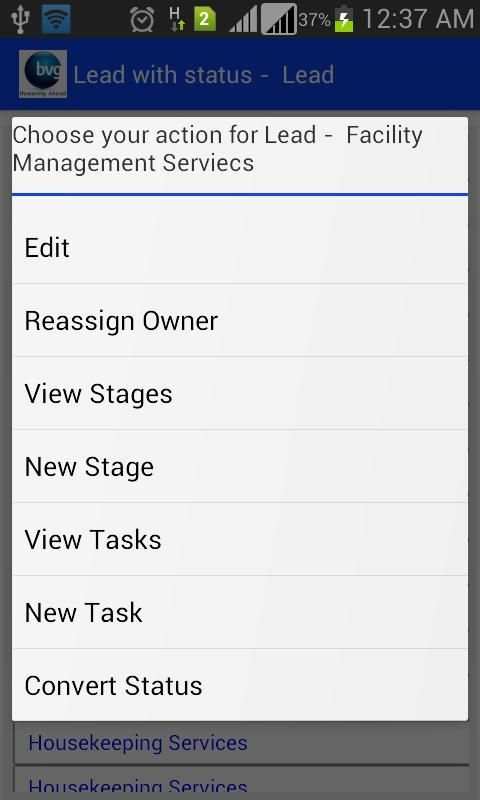The height and width of the screenshot is (800, 480).
Task: Open View Stages for this lead
Action: pos(240,394)
